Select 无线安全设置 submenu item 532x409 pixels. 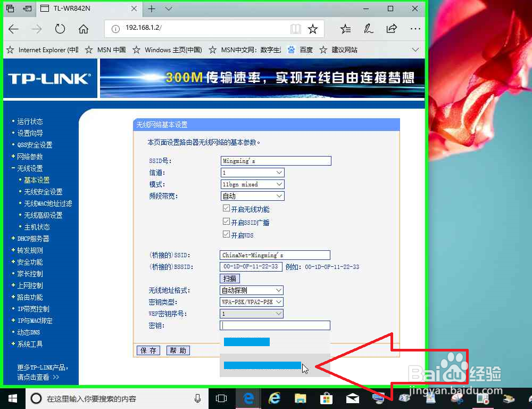(44, 192)
